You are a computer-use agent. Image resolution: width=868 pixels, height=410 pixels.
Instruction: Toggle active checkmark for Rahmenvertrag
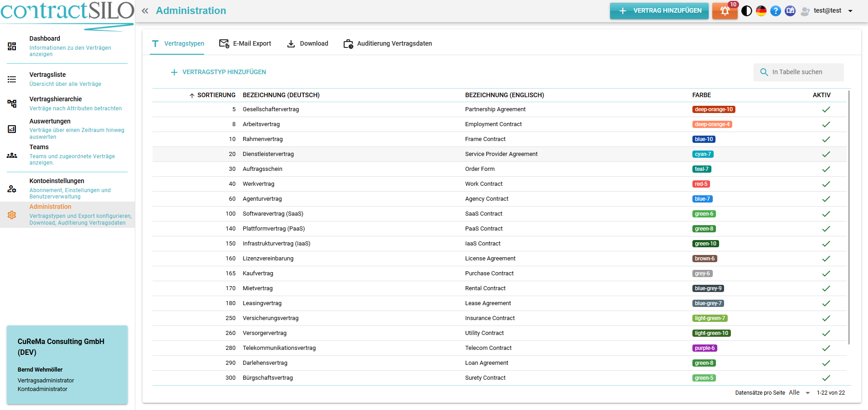pos(826,139)
